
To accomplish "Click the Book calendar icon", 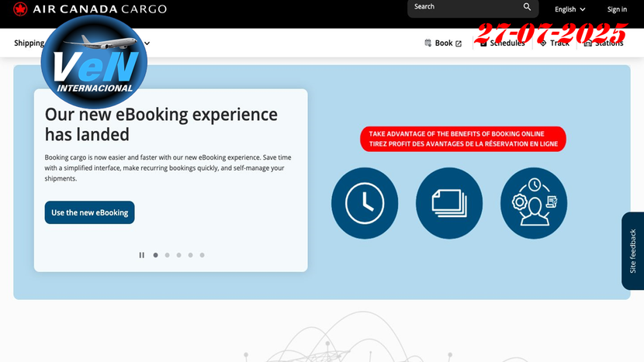I will (428, 43).
